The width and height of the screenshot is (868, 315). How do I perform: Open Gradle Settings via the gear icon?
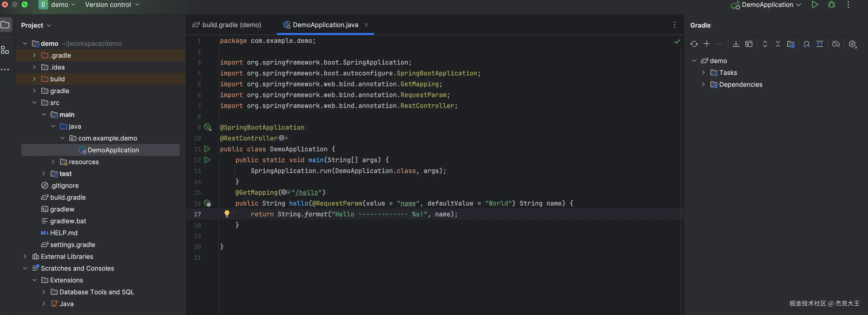[852, 44]
